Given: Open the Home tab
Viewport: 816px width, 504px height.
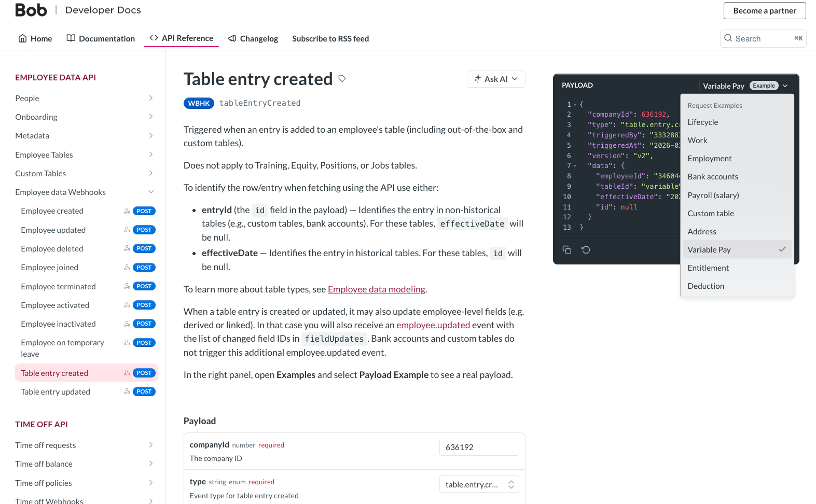Looking at the screenshot, I should (35, 38).
